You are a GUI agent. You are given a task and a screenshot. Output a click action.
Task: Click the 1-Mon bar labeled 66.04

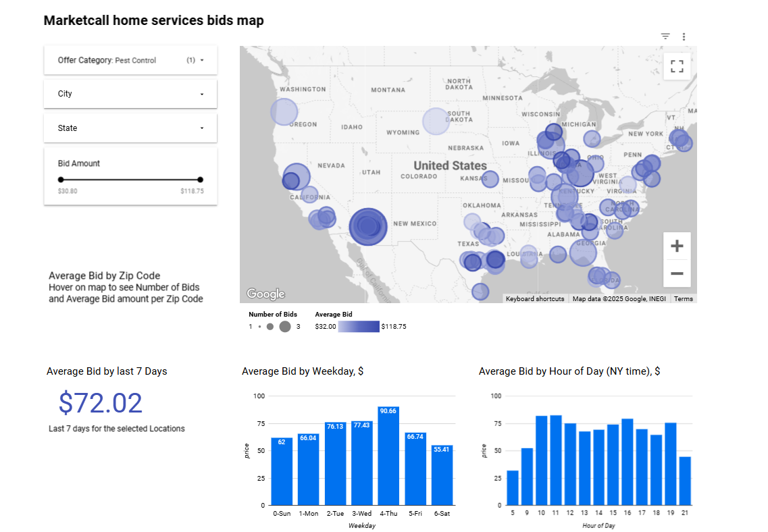(x=308, y=469)
